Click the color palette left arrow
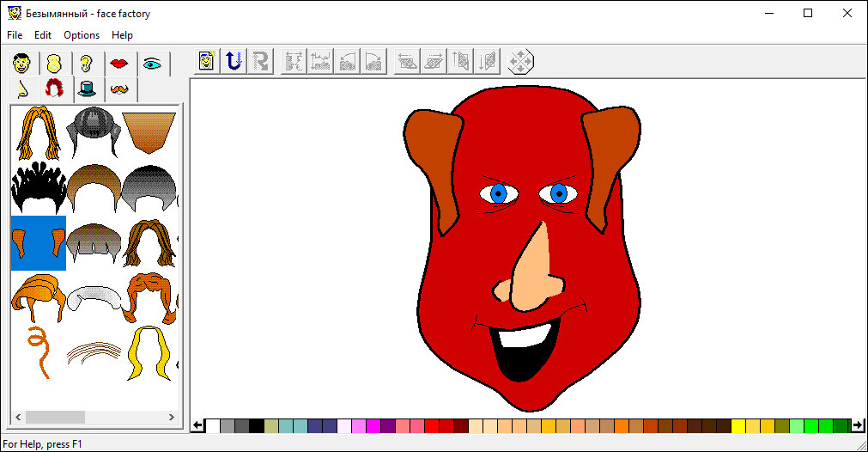The image size is (868, 452). 198,425
